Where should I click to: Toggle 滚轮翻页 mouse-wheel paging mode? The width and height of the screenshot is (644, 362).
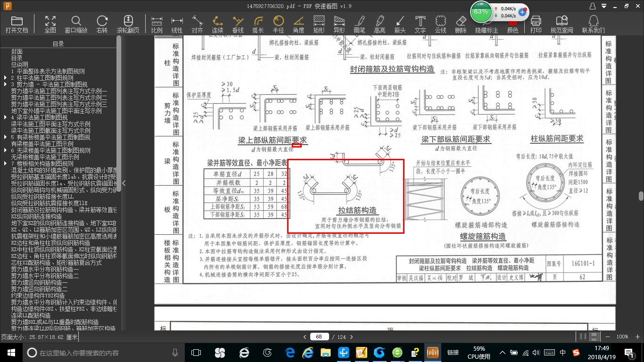coord(128,24)
